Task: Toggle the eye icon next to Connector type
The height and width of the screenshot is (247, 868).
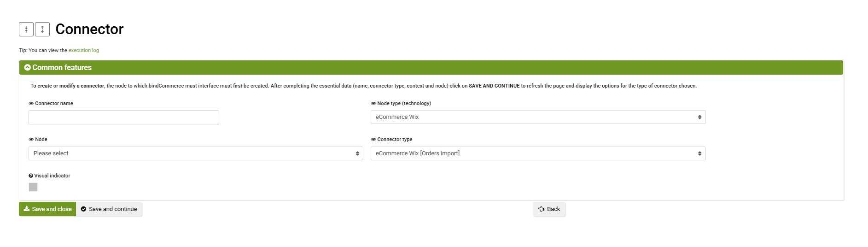Action: pos(373,140)
